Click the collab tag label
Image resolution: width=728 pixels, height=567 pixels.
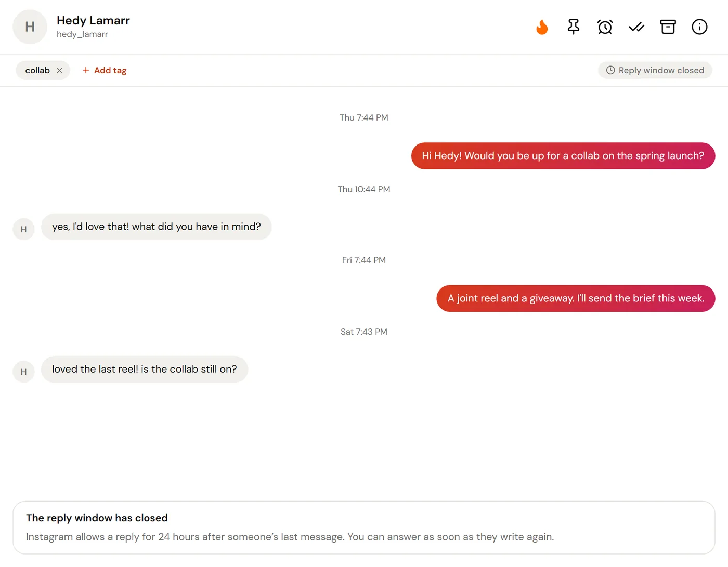tap(37, 71)
